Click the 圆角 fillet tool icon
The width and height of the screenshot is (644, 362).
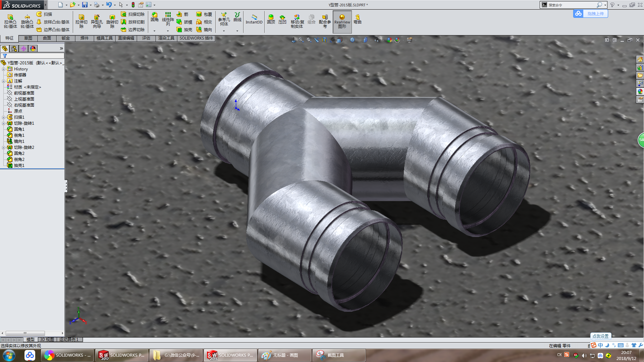pyautogui.click(x=154, y=17)
